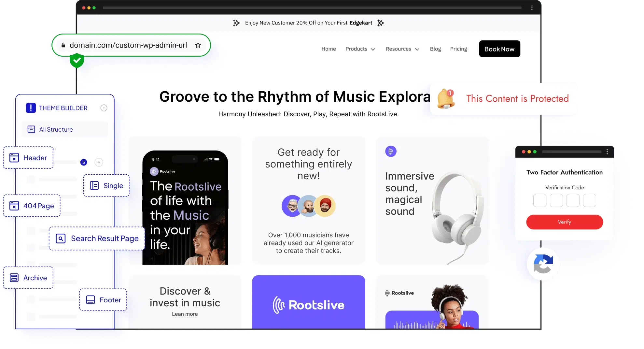The width and height of the screenshot is (644, 349).
Task: Select the Archive template icon
Action: (x=14, y=278)
